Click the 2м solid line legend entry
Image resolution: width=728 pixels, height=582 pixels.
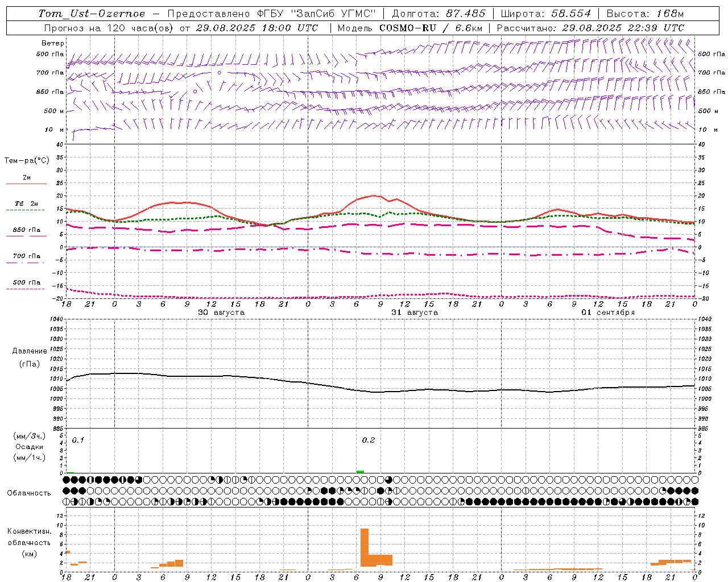coord(26,180)
